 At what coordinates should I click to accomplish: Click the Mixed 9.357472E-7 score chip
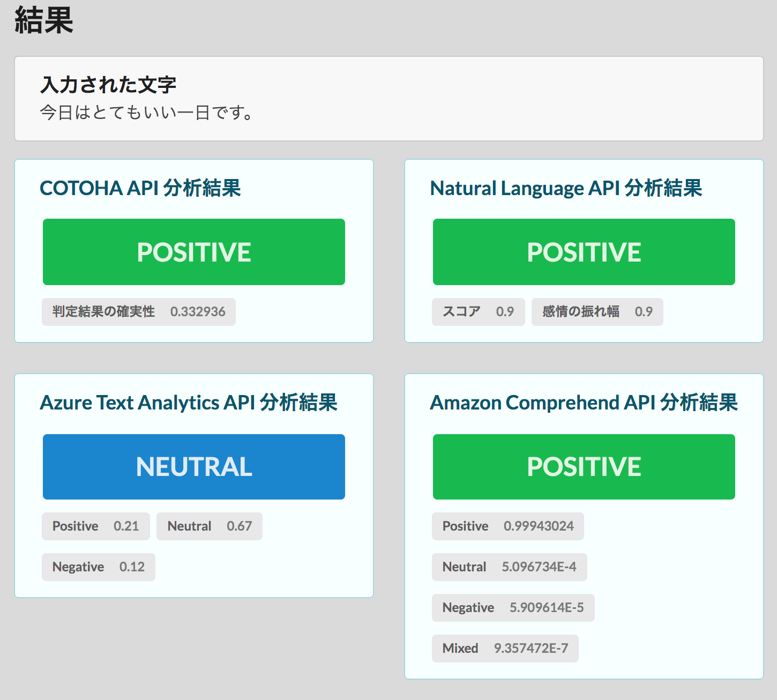coord(505,648)
